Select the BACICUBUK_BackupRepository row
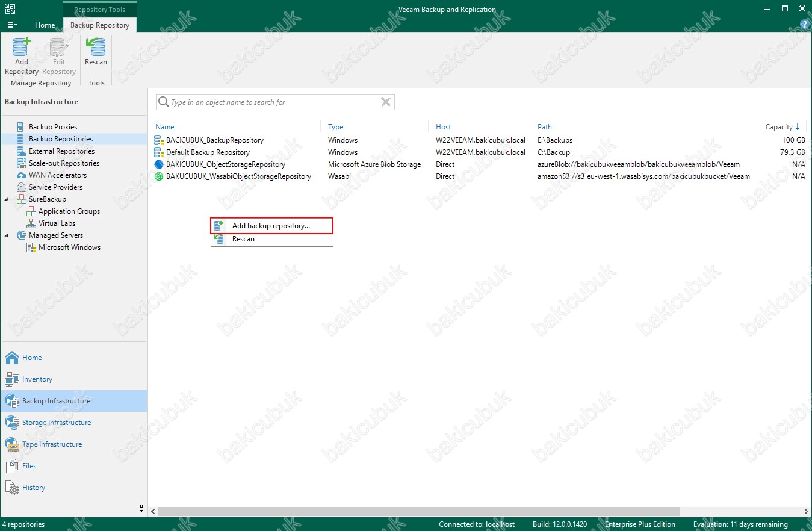The image size is (812, 531). (x=480, y=140)
